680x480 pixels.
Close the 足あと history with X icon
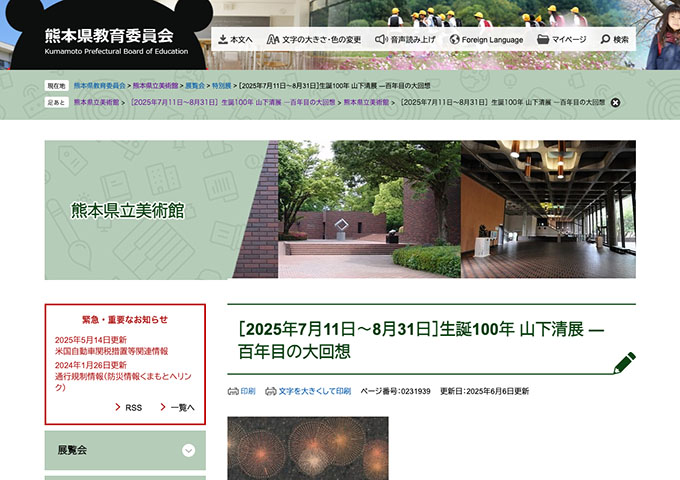pos(615,103)
